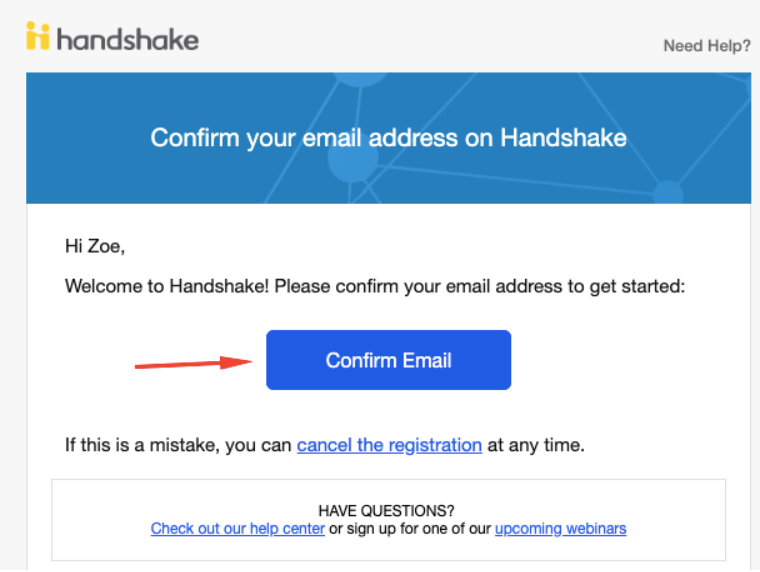
Task: Follow the upcoming webinars link
Action: click(x=560, y=528)
